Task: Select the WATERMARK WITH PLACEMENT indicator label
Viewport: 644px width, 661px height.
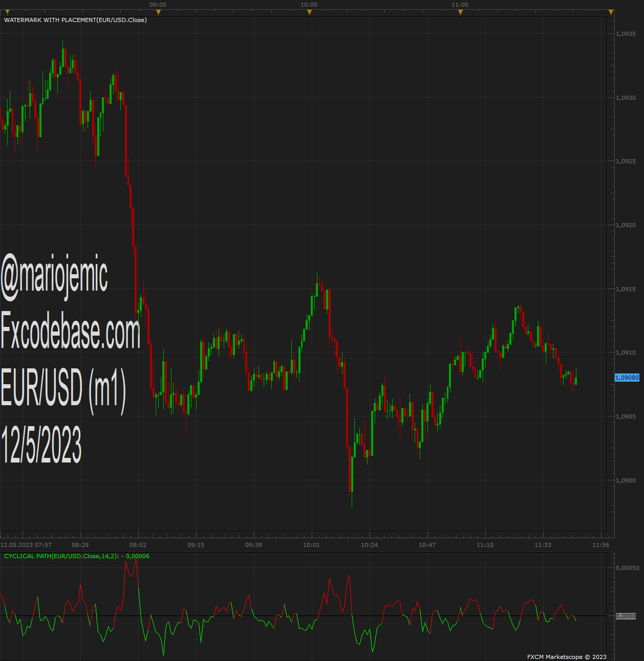Action: [x=75, y=20]
